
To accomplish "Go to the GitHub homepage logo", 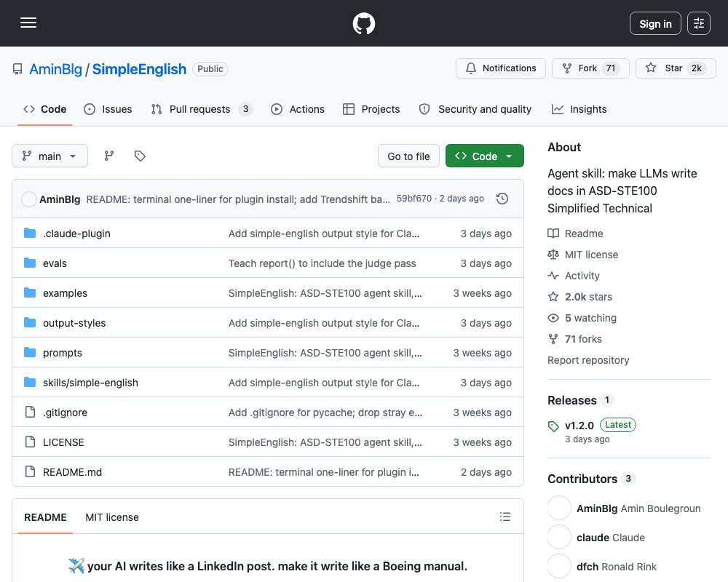I will tap(364, 23).
